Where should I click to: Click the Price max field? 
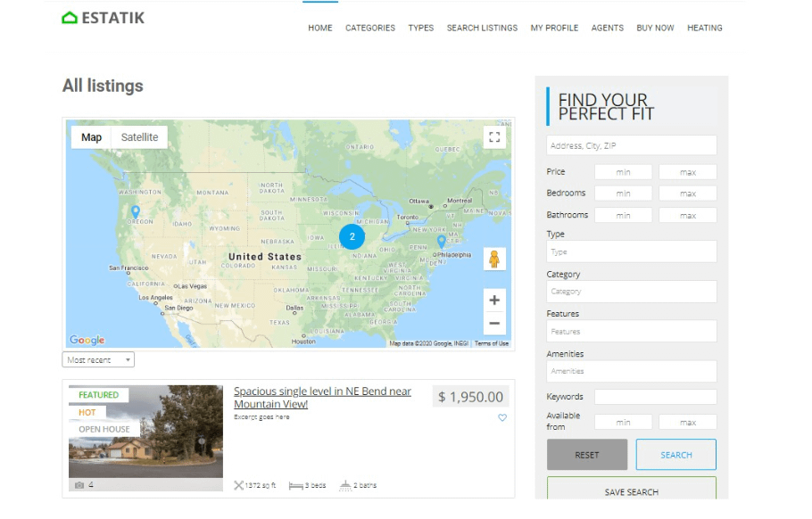point(688,172)
